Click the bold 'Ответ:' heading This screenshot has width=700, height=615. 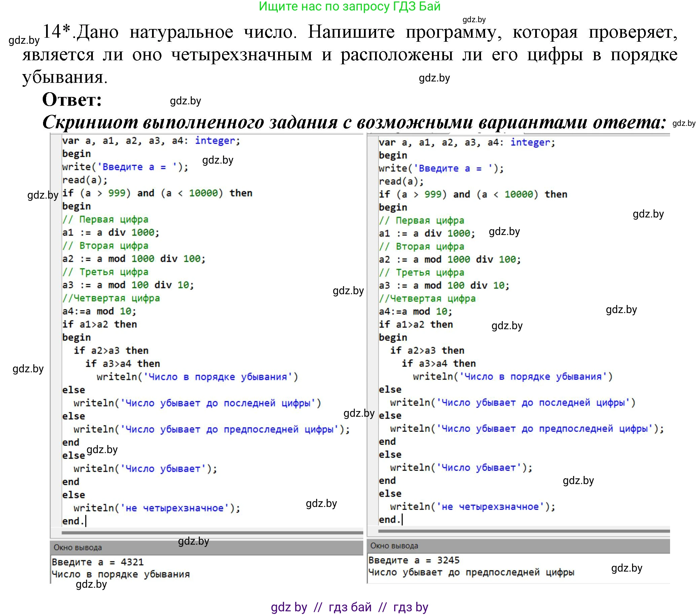pyautogui.click(x=72, y=100)
